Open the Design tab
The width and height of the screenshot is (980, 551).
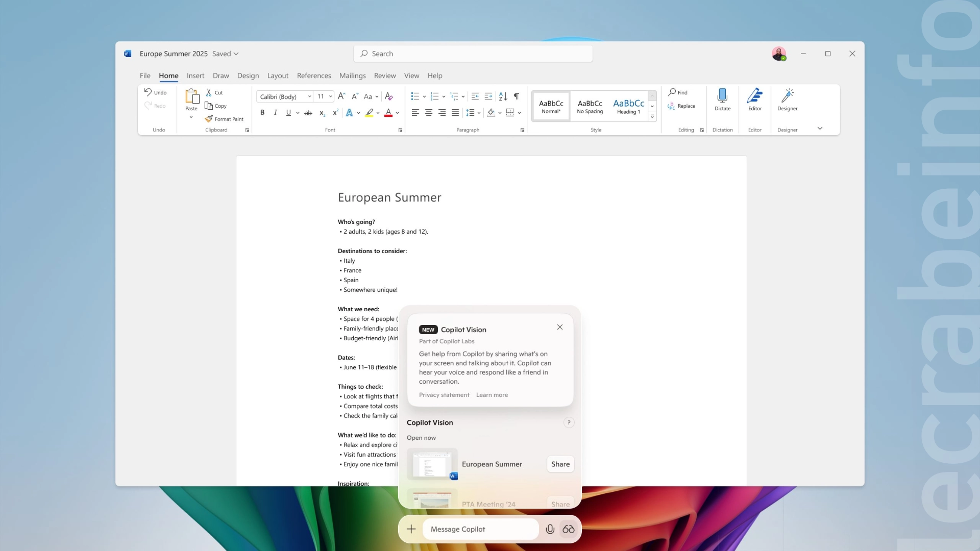pos(248,76)
